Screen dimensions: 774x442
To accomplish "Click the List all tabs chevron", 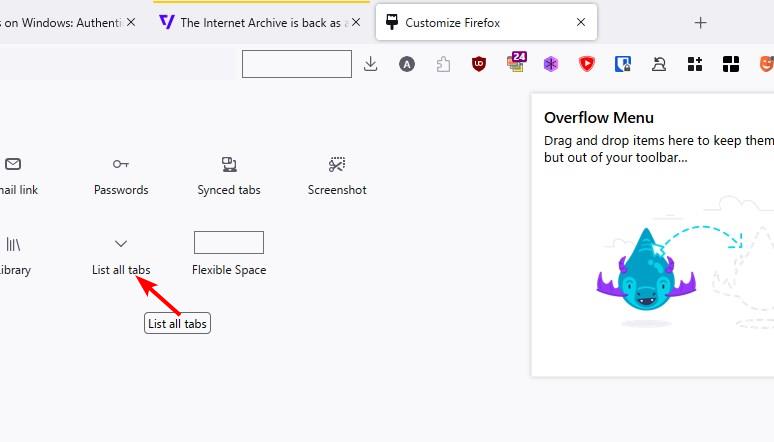I will (x=121, y=244).
